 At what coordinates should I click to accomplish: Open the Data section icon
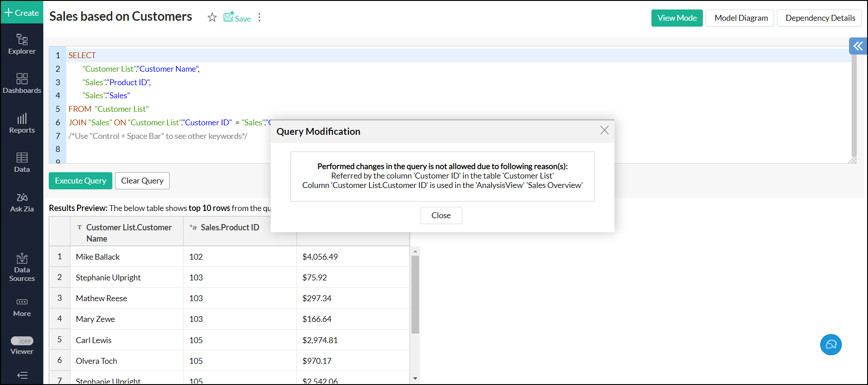tap(22, 162)
